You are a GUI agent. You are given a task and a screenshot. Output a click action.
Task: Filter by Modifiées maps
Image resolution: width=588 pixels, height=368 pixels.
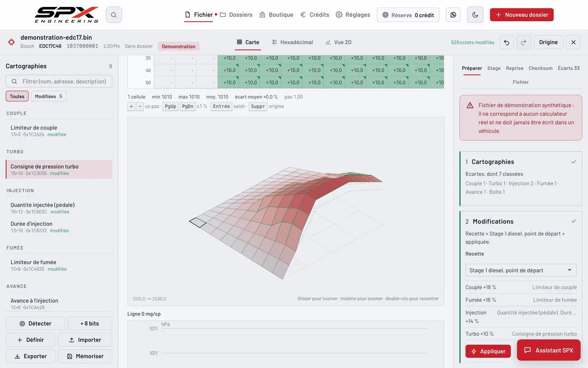[x=49, y=96]
